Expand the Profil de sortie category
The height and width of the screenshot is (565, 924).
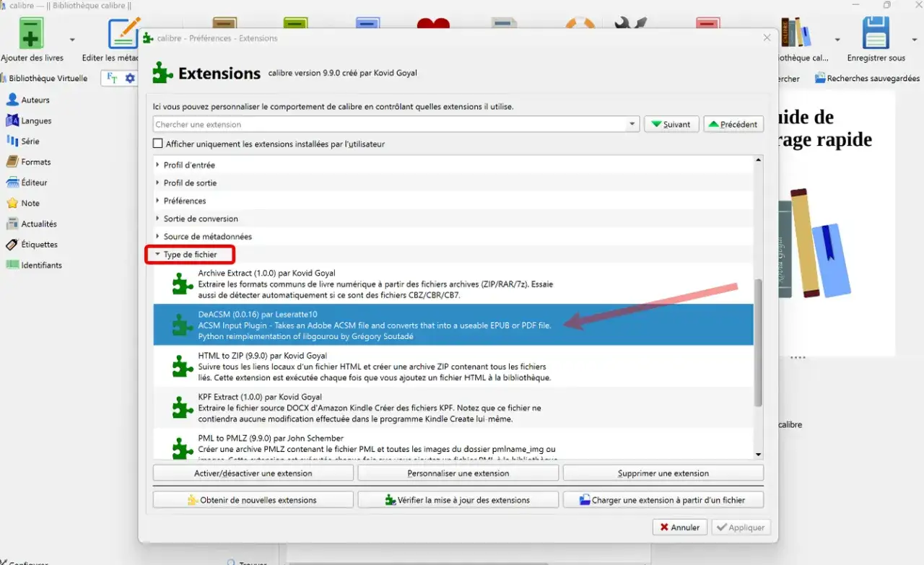click(x=158, y=183)
